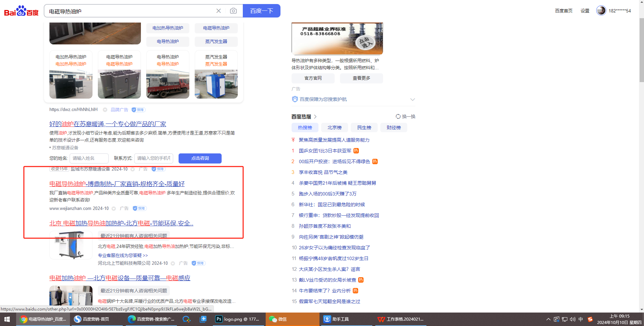Click the shield icon beside 百度保障为您搜索护航

(295, 99)
